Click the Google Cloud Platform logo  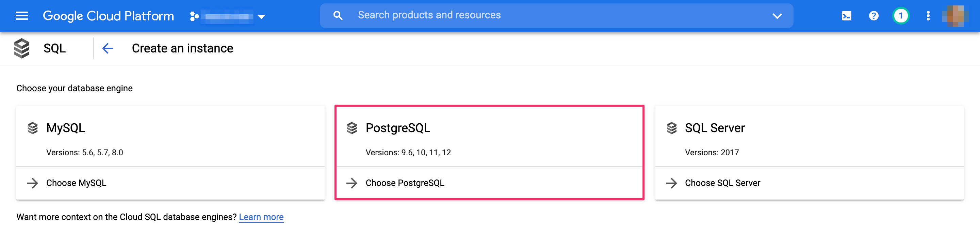[x=108, y=16]
